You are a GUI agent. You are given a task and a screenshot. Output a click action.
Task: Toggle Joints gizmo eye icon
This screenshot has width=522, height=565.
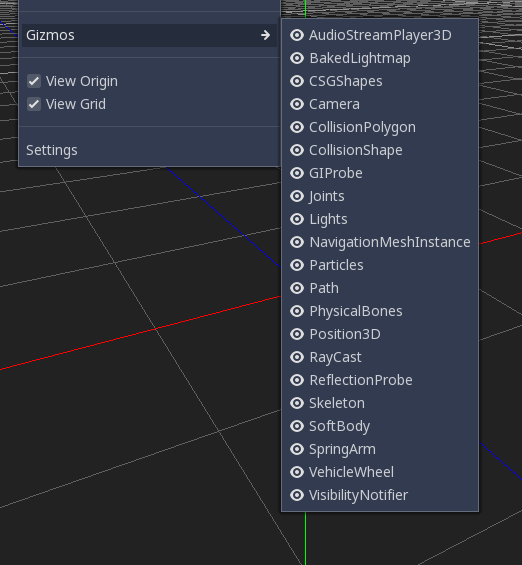coord(297,196)
